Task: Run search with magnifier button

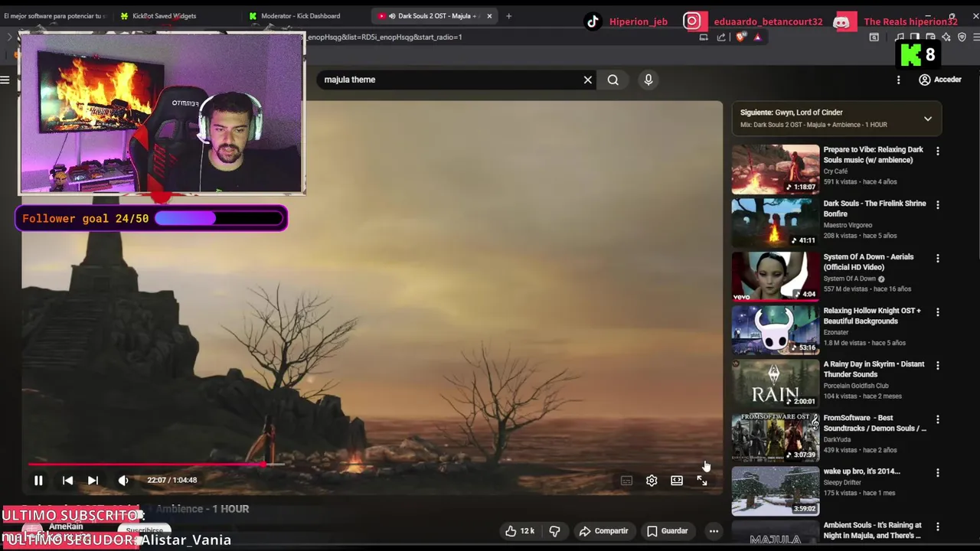Action: coord(613,80)
